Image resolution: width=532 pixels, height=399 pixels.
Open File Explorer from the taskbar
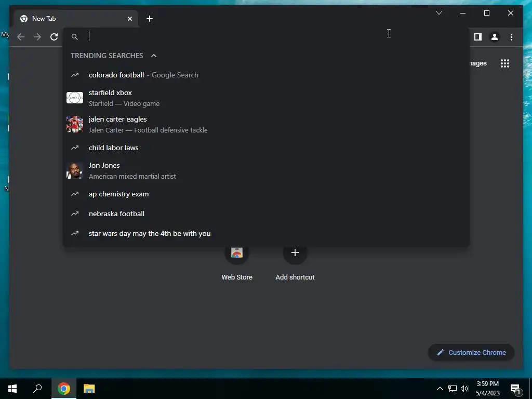pyautogui.click(x=89, y=389)
